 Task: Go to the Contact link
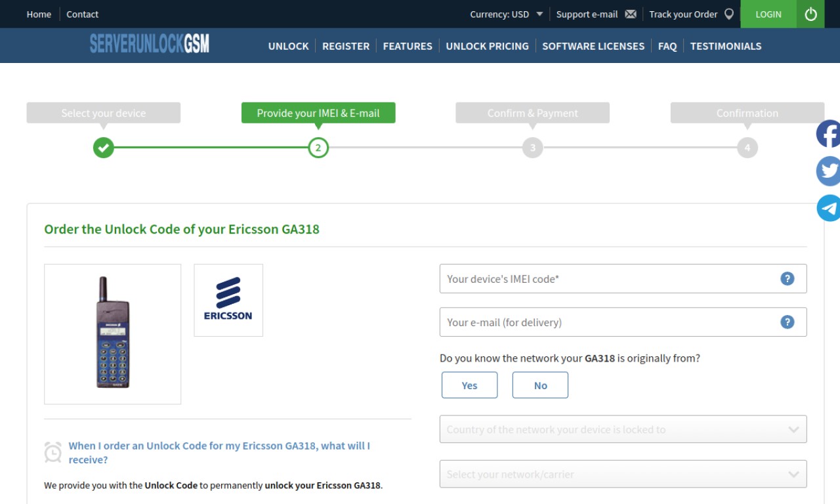click(x=83, y=14)
